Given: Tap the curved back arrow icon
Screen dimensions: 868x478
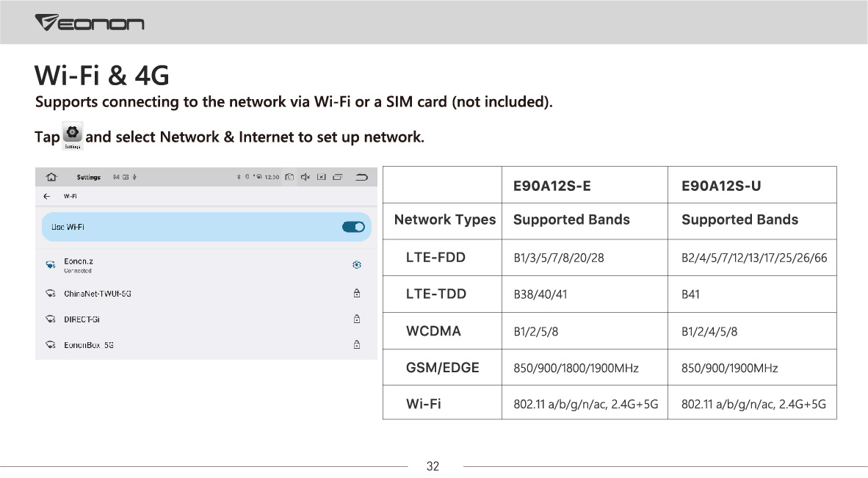Looking at the screenshot, I should tap(361, 177).
